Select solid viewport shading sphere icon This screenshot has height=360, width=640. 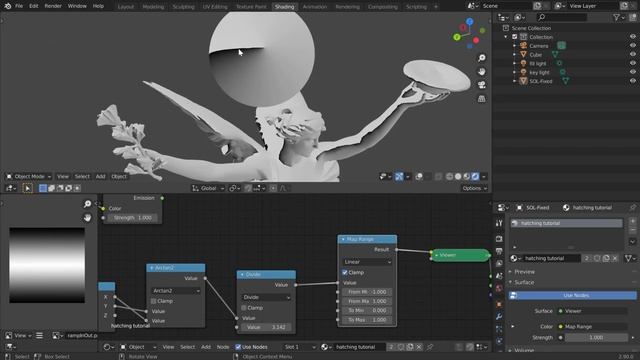458,176
